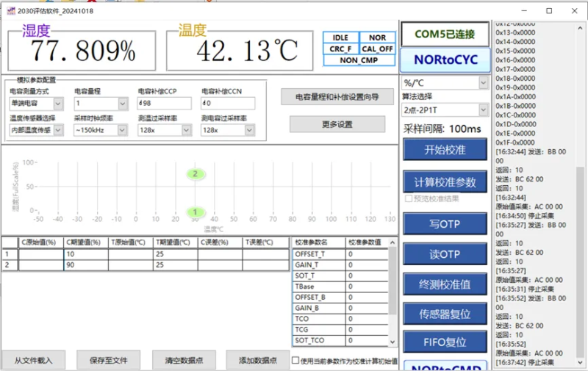The image size is (588, 371).
Task: Select the TBase parameter row
Action: [340, 287]
